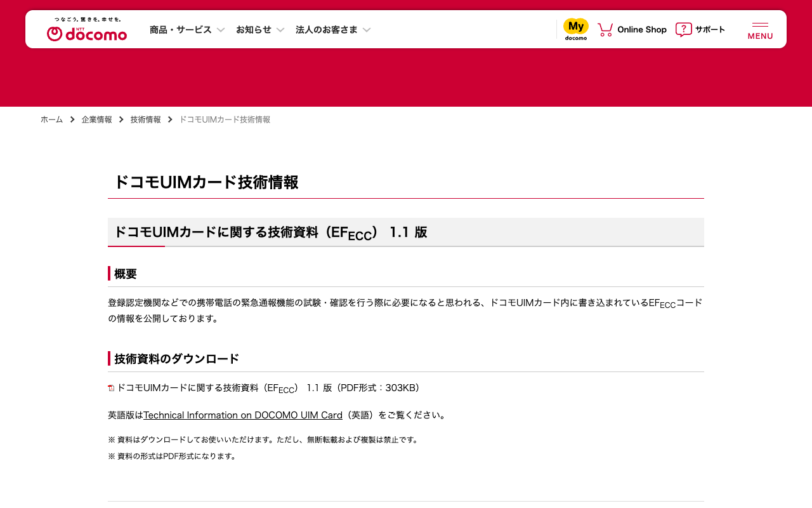Go to 企業情報 breadcrumb
812x508 pixels.
point(96,119)
